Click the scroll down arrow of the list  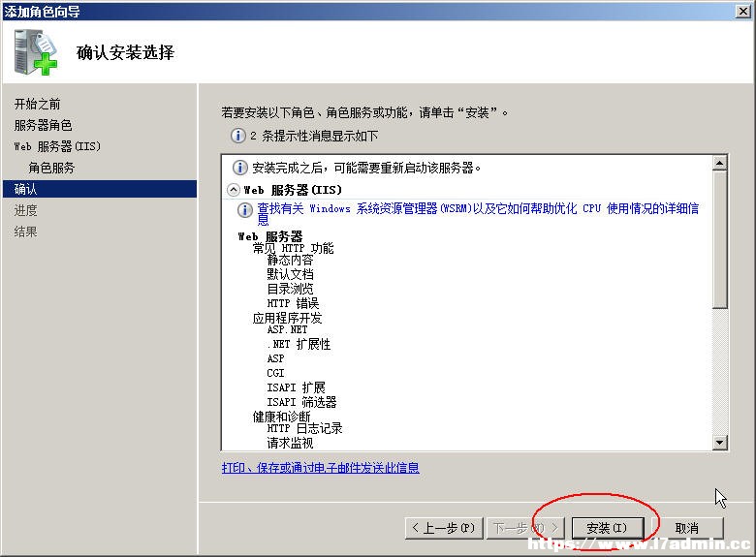click(x=719, y=443)
